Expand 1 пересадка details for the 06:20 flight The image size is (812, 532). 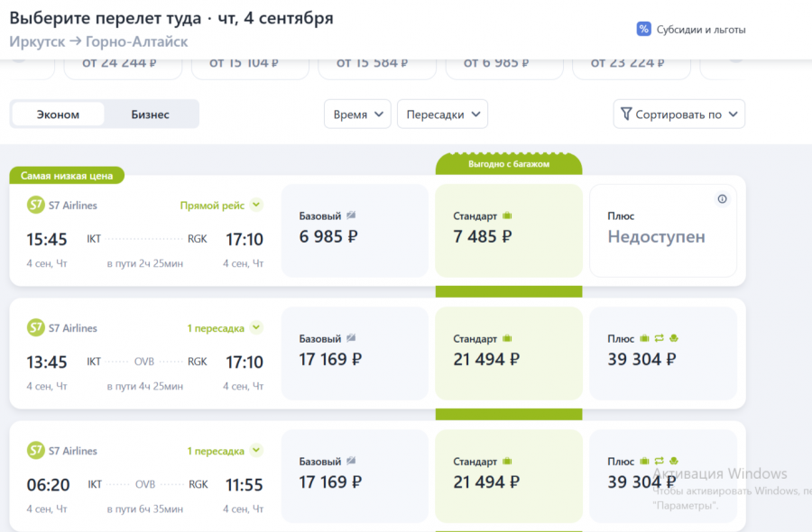256,451
